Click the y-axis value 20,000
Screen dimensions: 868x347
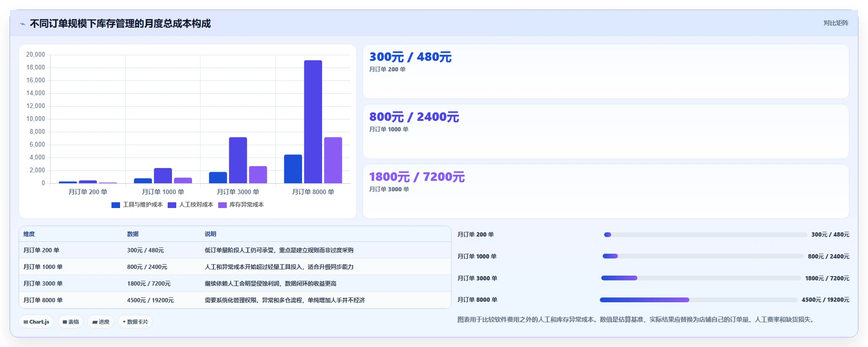(x=35, y=55)
